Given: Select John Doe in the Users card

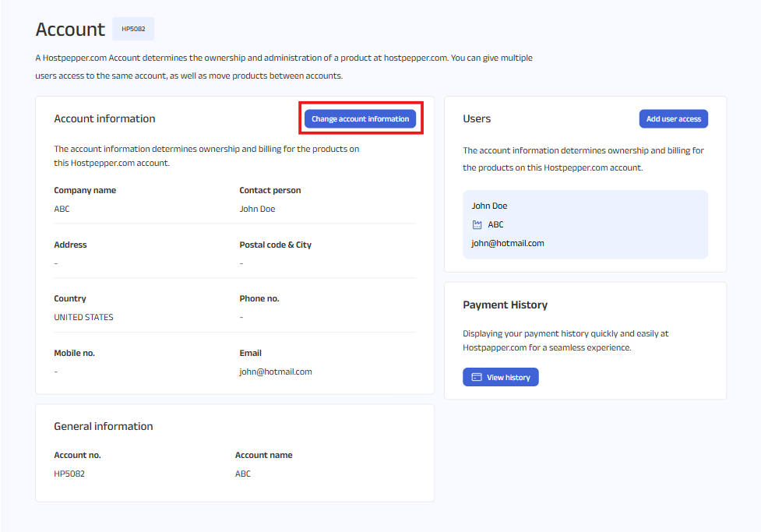Looking at the screenshot, I should (x=489, y=206).
